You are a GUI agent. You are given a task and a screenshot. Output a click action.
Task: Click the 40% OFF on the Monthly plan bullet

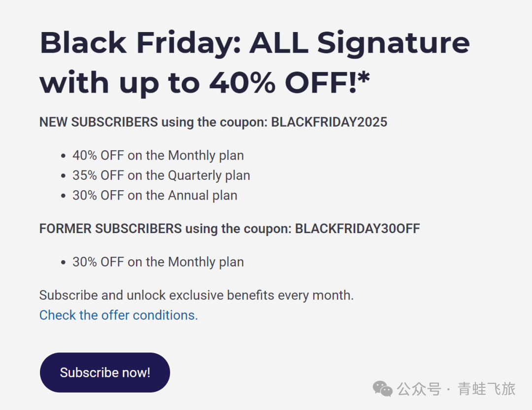[x=158, y=155]
